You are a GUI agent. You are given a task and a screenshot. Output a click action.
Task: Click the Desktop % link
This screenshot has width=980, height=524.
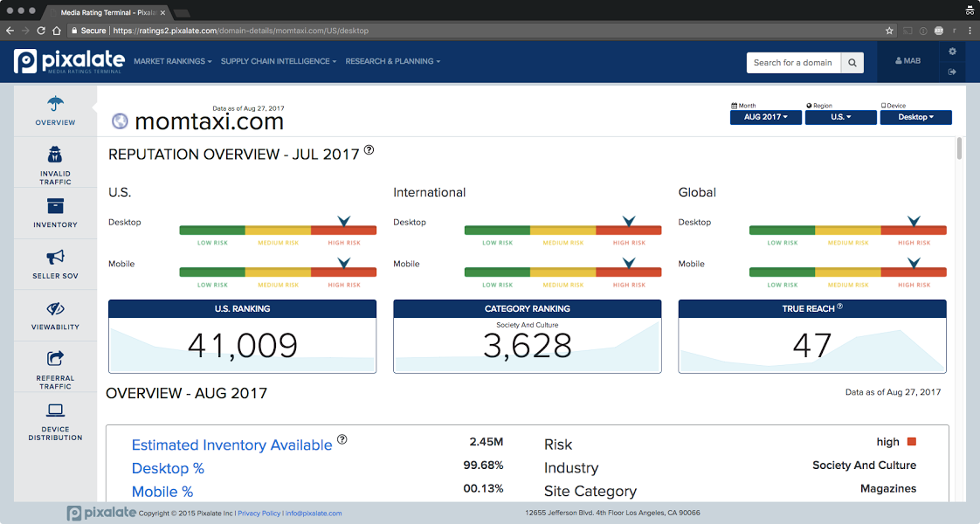(168, 468)
